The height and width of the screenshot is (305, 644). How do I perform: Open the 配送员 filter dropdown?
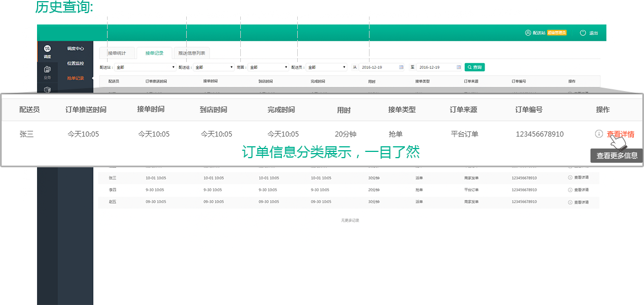(326, 67)
